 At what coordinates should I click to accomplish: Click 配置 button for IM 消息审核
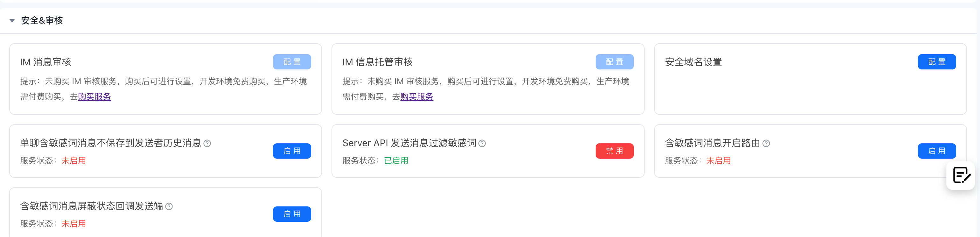coord(292,62)
